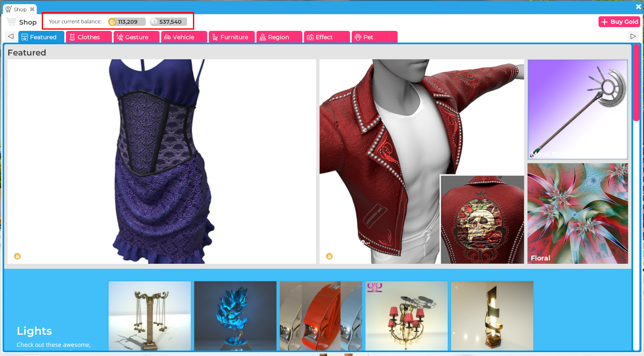Switch to the Clothes tab

point(89,37)
